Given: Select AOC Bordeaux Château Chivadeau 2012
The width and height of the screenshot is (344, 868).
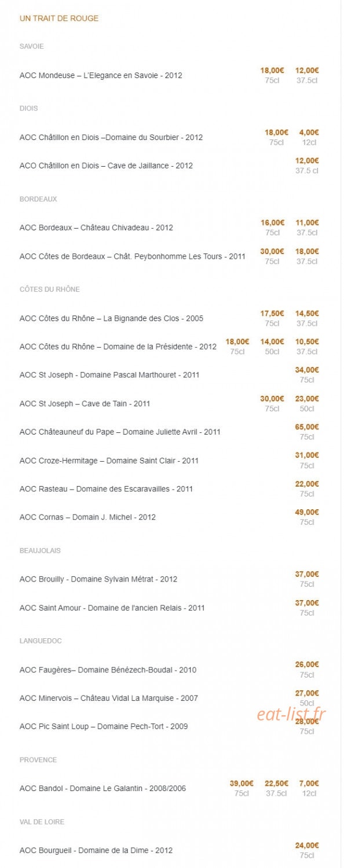Looking at the screenshot, I should [96, 227].
